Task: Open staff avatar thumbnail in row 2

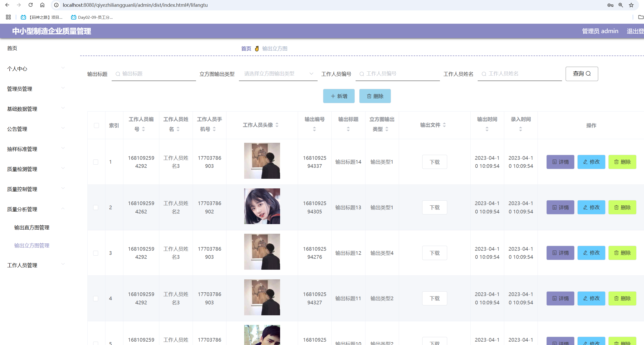Action: (x=262, y=206)
